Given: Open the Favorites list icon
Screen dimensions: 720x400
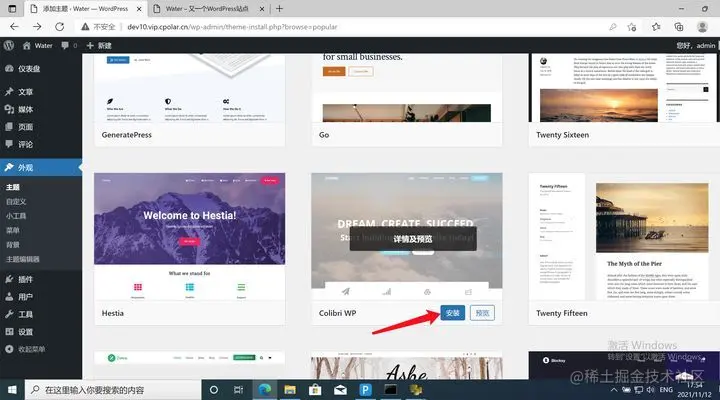Looking at the screenshot, I should tap(656, 27).
